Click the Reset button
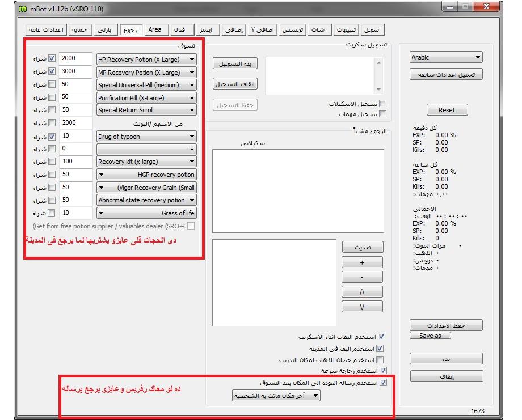This screenshot has height=420, width=522. point(447,110)
